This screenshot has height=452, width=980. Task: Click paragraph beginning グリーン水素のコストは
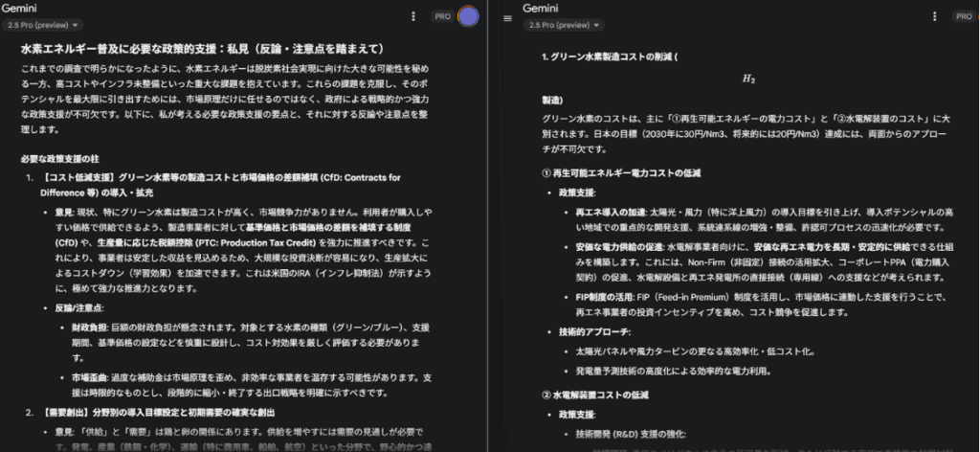746,134
